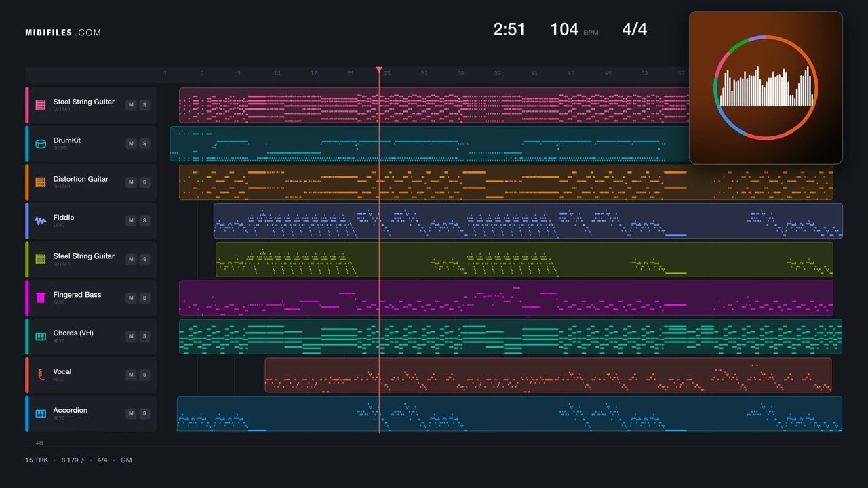Click the pink Steel String Guitar track icon
Image resolution: width=868 pixels, height=488 pixels.
[40, 105]
